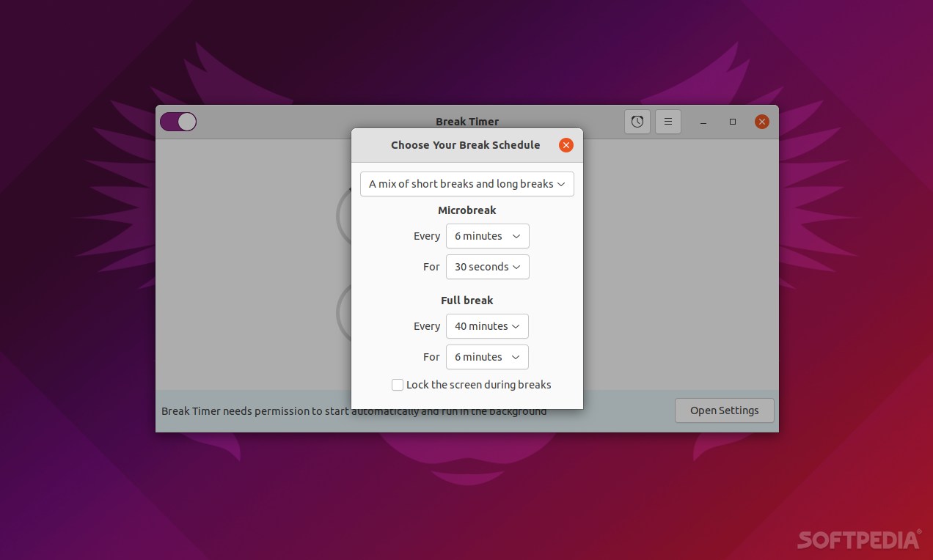933x560 pixels.
Task: Change Full break For 6 minutes dropdown
Action: coord(487,357)
